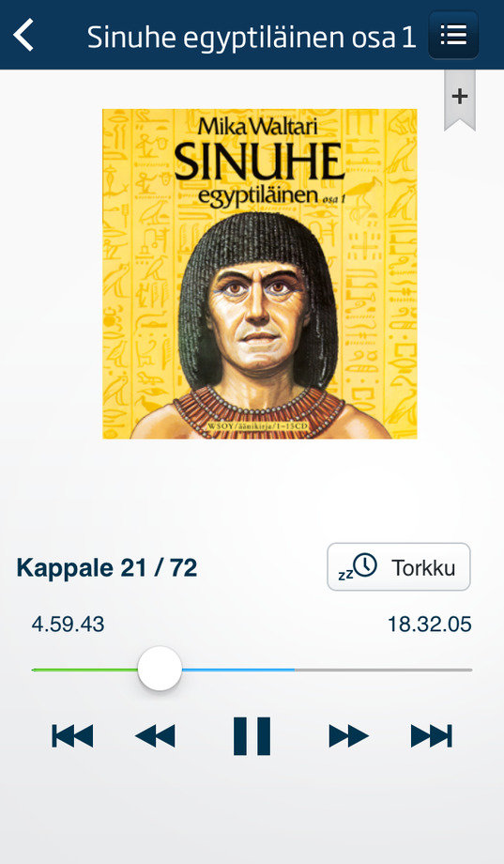The width and height of the screenshot is (504, 864).
Task: Seek to the grey unbuffered track section
Action: (383, 670)
